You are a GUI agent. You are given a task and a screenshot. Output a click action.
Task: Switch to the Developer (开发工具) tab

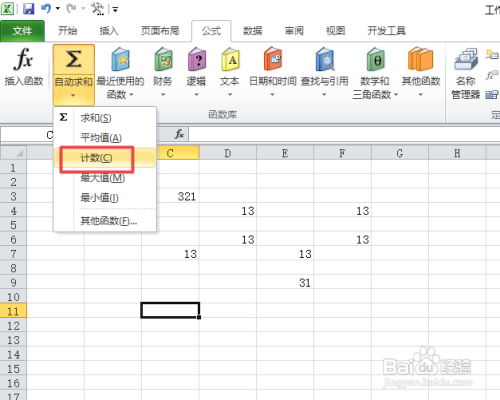pyautogui.click(x=386, y=31)
